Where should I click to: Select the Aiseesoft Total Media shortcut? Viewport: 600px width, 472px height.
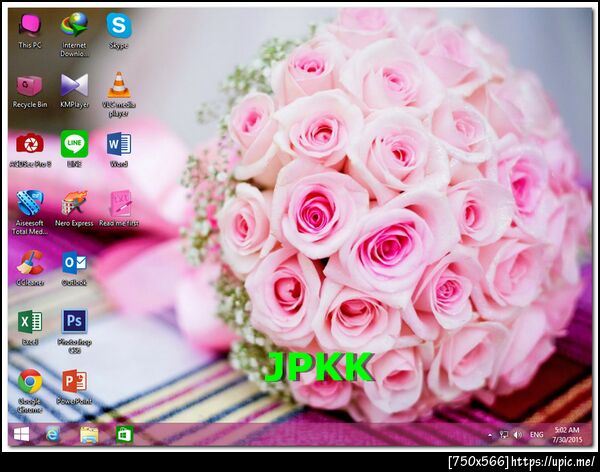[30, 212]
